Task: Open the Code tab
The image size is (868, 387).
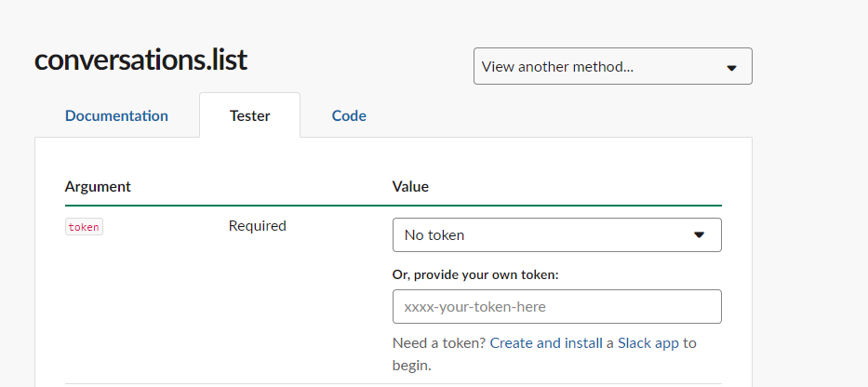Action: tap(349, 115)
